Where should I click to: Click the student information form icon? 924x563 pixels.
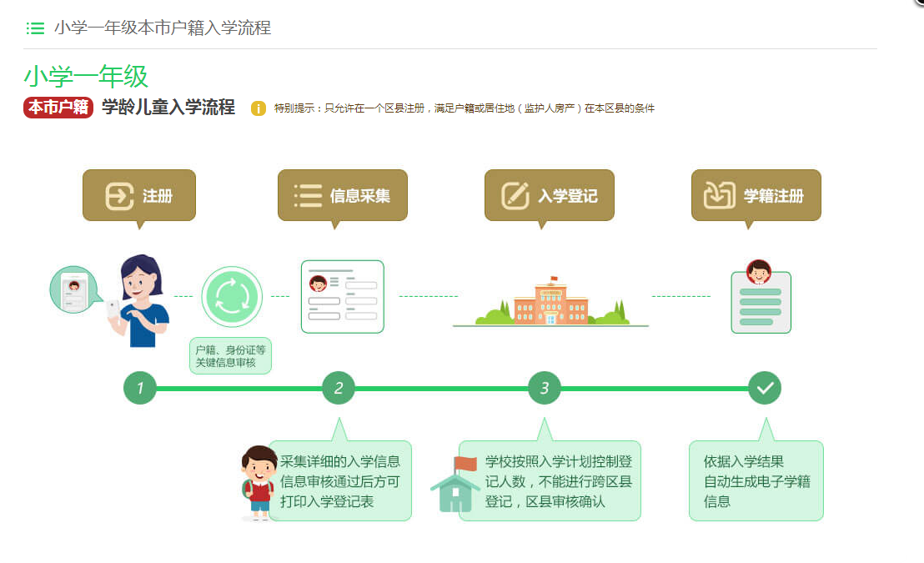click(342, 297)
